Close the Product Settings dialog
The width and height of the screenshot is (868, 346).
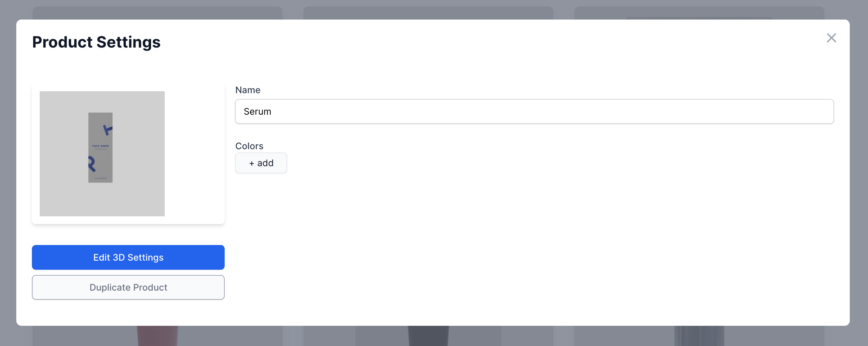pos(831,38)
